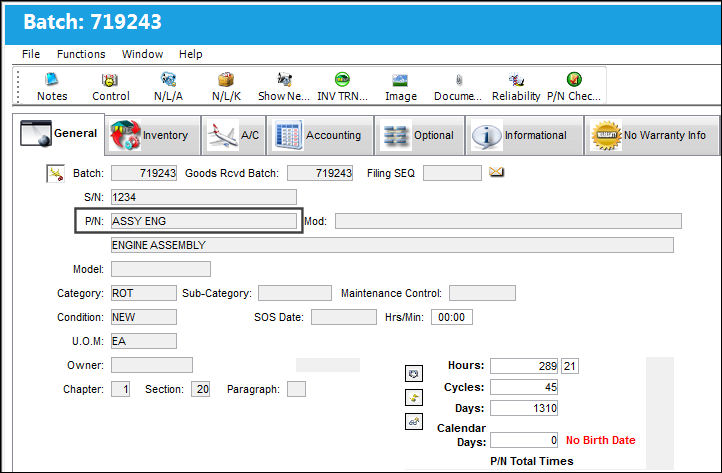
Task: Click the Mod field
Action: [508, 221]
